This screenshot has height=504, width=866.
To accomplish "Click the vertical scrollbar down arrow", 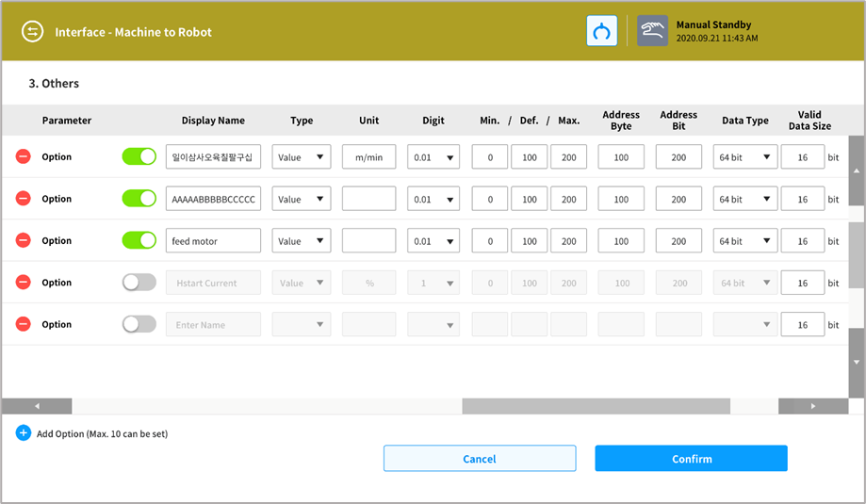I will pos(856,362).
